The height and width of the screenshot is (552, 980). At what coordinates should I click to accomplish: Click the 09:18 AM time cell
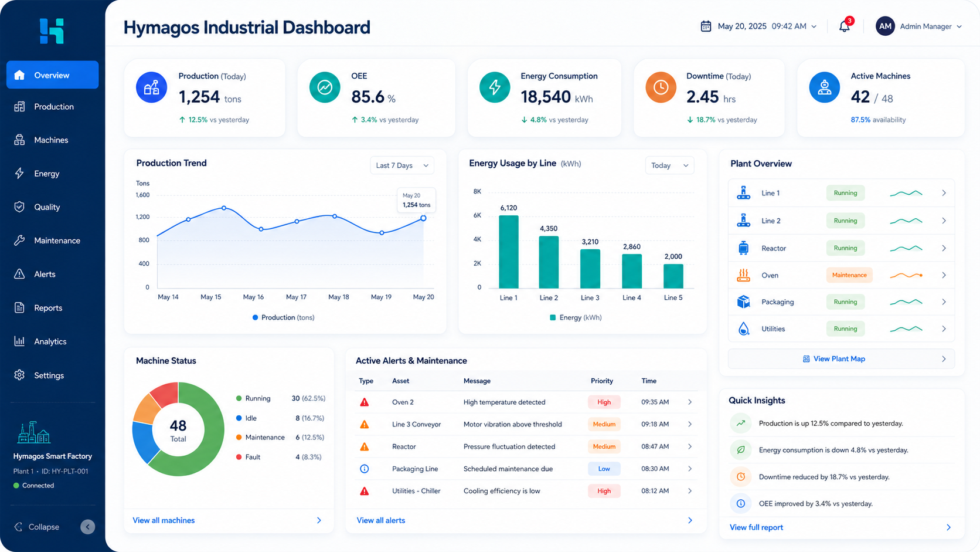(655, 424)
